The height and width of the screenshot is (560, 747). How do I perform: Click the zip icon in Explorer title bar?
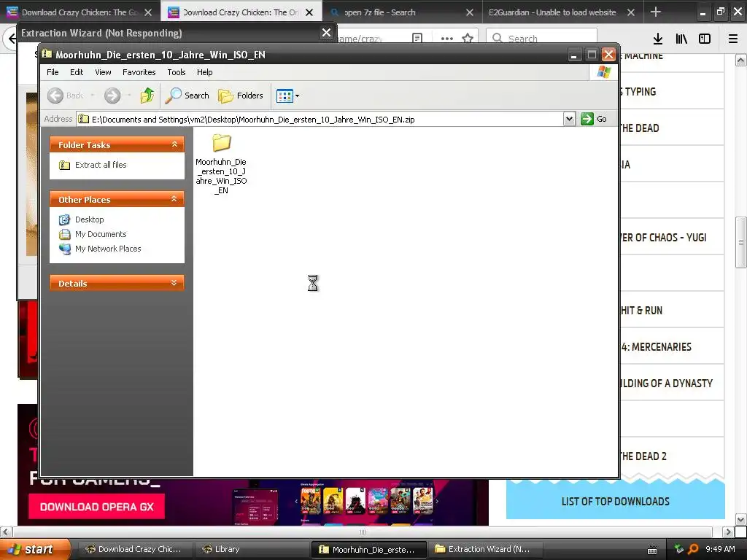47,54
